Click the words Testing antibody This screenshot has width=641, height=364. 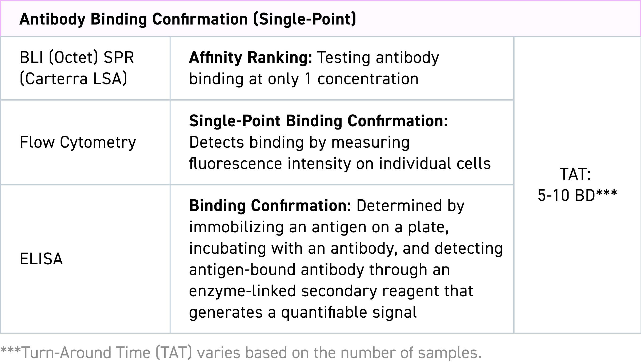tap(378, 58)
